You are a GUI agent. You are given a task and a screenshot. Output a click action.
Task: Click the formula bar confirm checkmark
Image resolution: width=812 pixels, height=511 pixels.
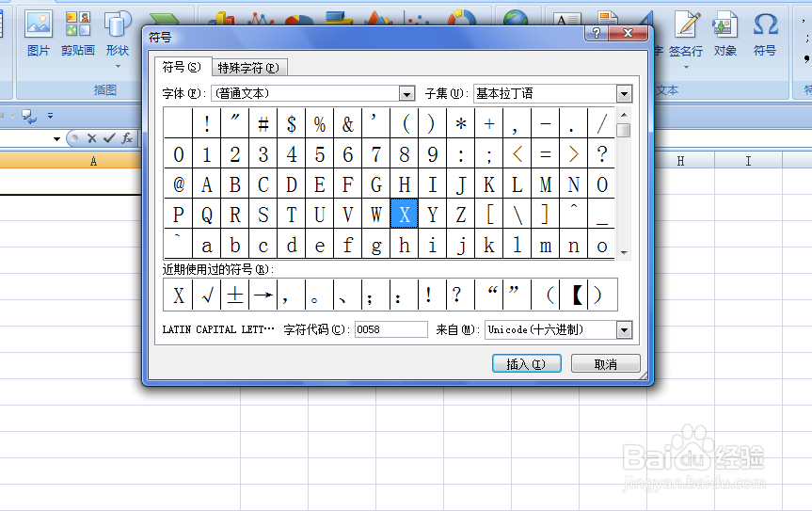pyautogui.click(x=109, y=138)
